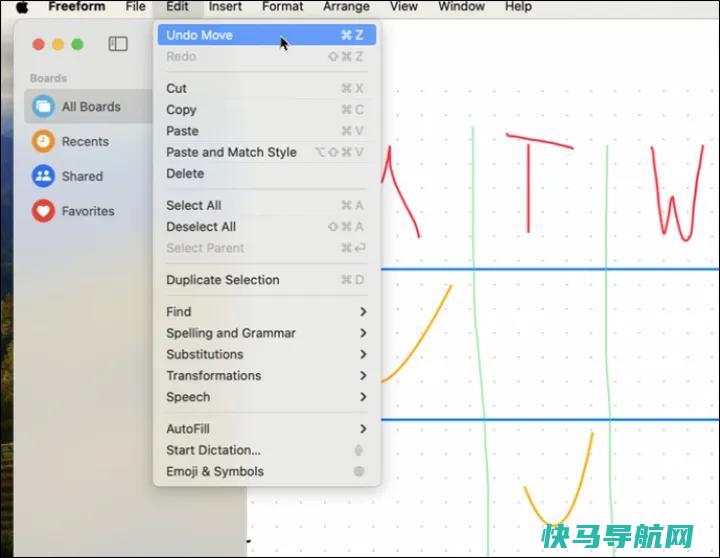This screenshot has width=720, height=558.
Task: Choose Delete in the Edit menu
Action: click(x=267, y=174)
